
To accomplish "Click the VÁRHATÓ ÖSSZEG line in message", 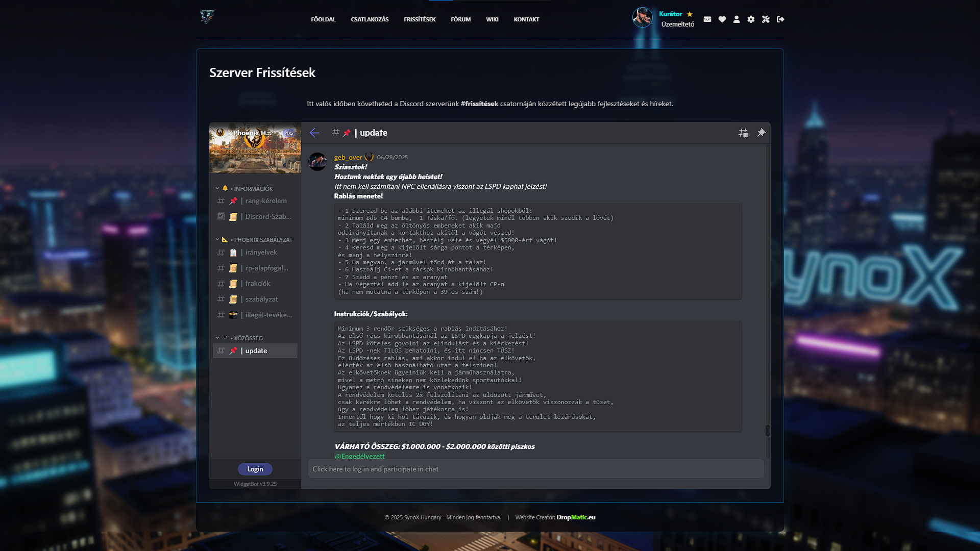I will pos(435,446).
